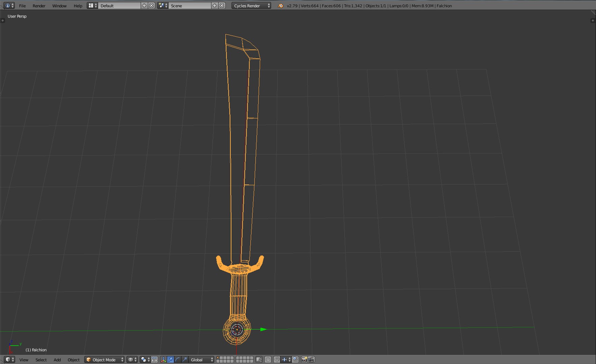Open the Render menu
The image size is (596, 364).
click(39, 6)
